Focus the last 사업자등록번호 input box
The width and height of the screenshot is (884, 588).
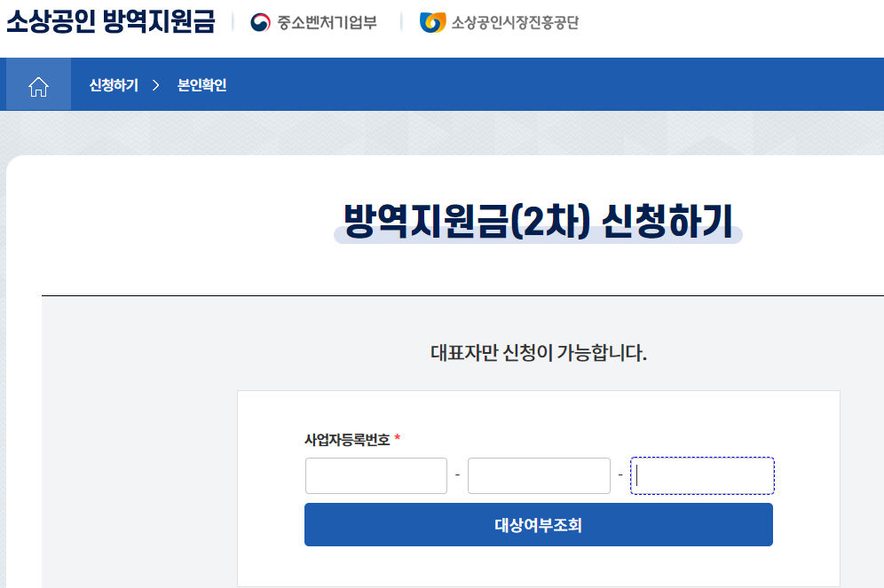point(702,476)
